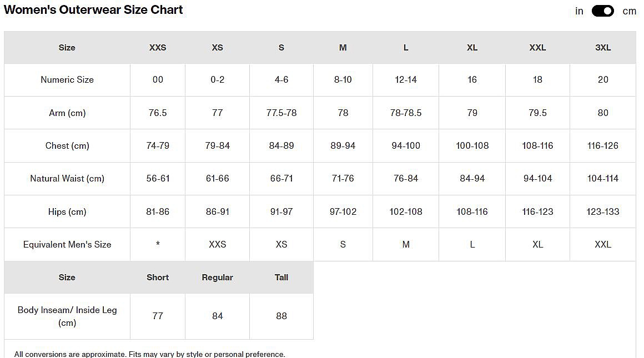Click the Numeric Size row label
This screenshot has width=644, height=358.
tap(67, 80)
